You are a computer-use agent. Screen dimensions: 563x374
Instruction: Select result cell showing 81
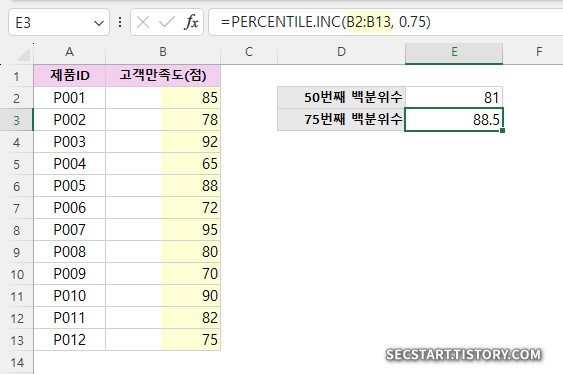[x=454, y=97]
